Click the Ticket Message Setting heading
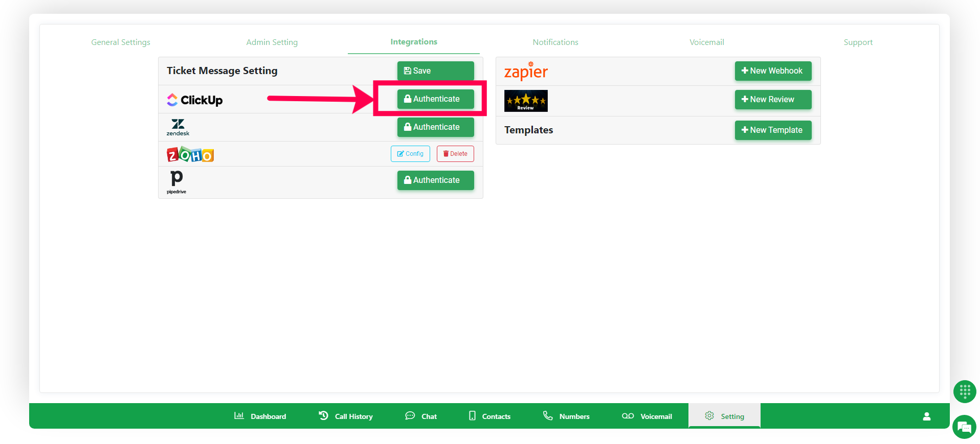This screenshot has height=444, width=980. pos(222,71)
